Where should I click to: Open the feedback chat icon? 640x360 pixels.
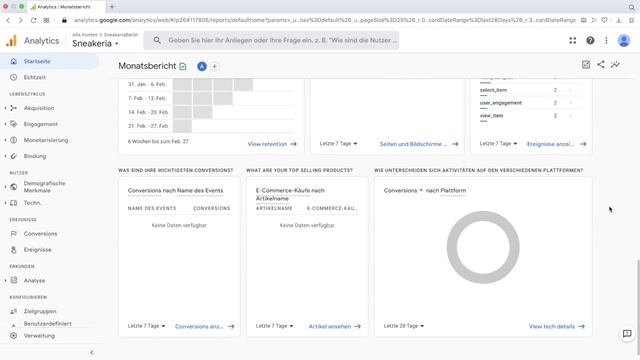point(627,334)
